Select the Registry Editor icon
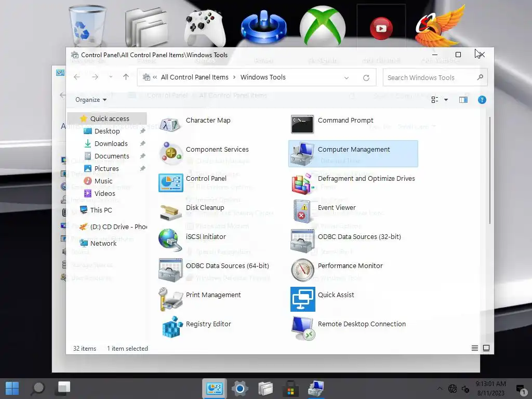The width and height of the screenshot is (532, 399). [172, 327]
